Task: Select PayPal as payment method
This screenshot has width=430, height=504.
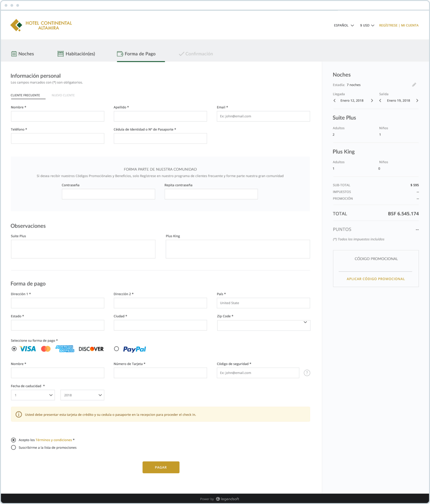Action: pyautogui.click(x=116, y=349)
